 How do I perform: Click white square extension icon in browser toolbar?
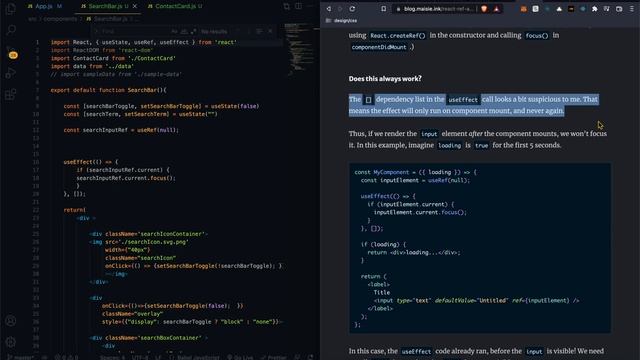coord(536,9)
